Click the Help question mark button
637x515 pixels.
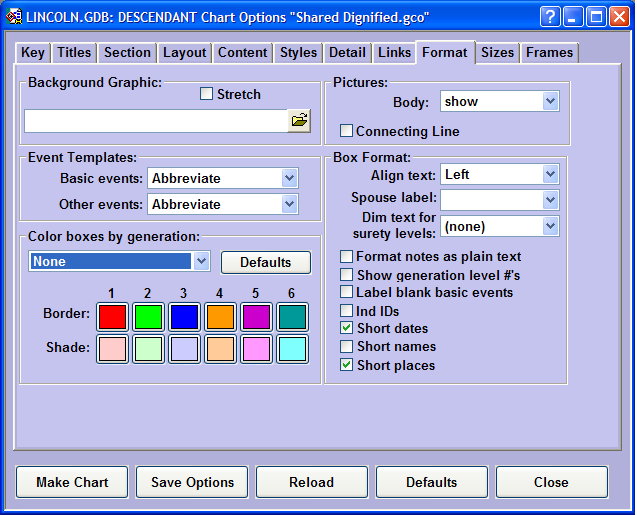point(550,17)
